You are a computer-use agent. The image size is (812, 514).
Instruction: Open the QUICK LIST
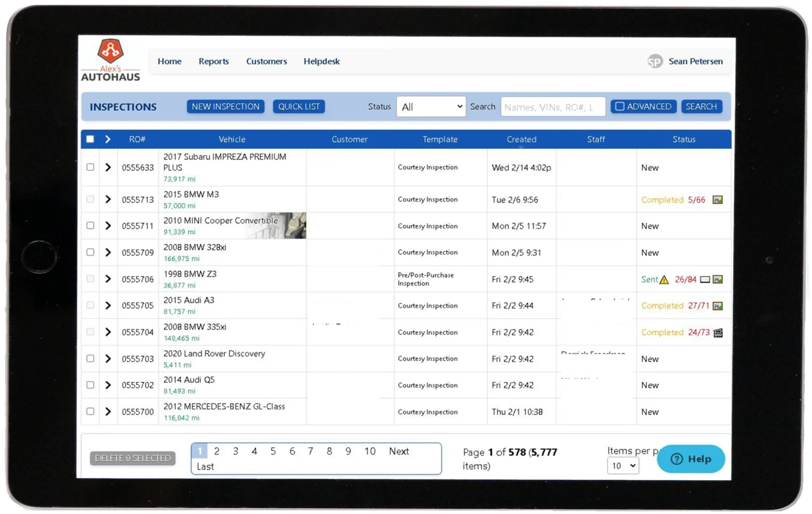(x=299, y=106)
